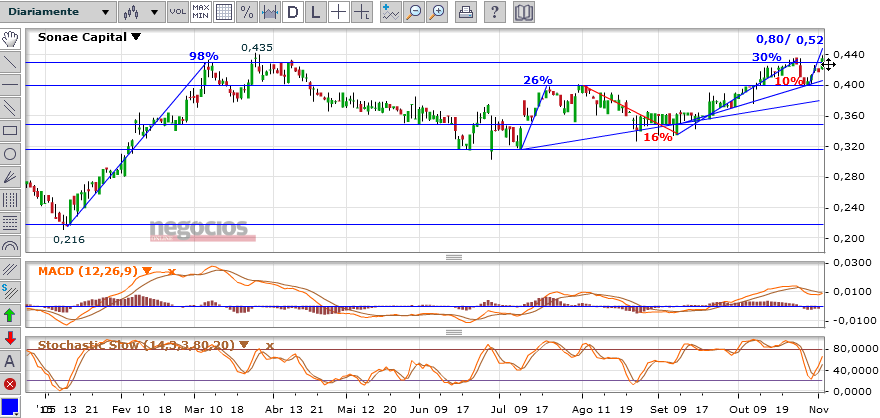The image size is (880, 418).
Task: Click the splitter handle above Stochastic panel
Action: click(x=453, y=332)
